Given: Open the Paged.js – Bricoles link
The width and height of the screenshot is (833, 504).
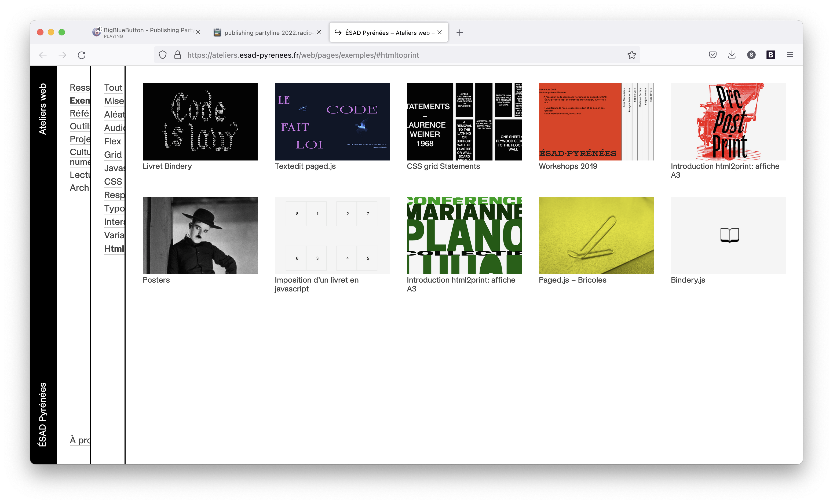Looking at the screenshot, I should pos(572,280).
